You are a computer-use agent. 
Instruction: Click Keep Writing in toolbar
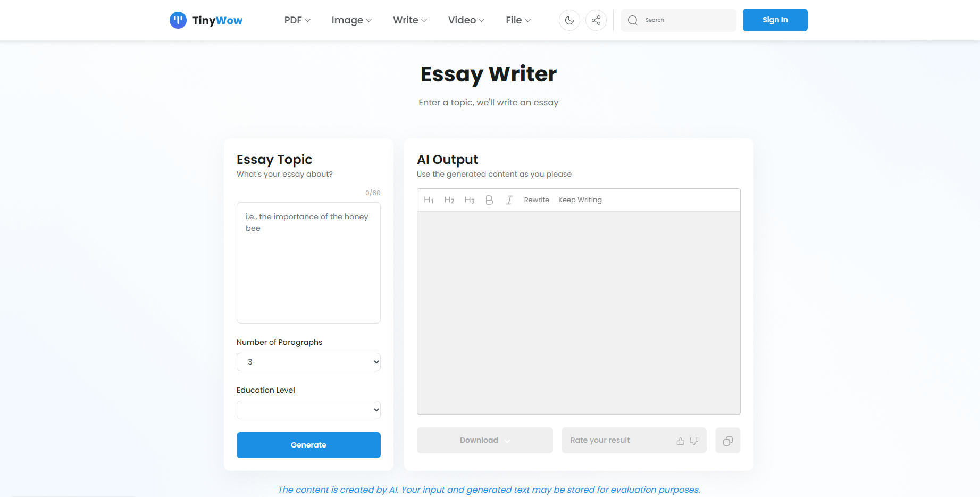(x=580, y=200)
